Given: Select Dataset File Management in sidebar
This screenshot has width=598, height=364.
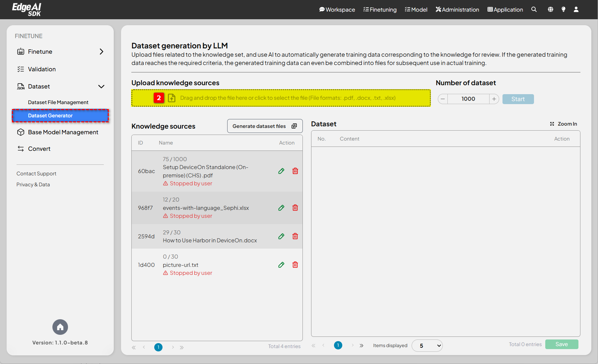Looking at the screenshot, I should click(x=58, y=102).
